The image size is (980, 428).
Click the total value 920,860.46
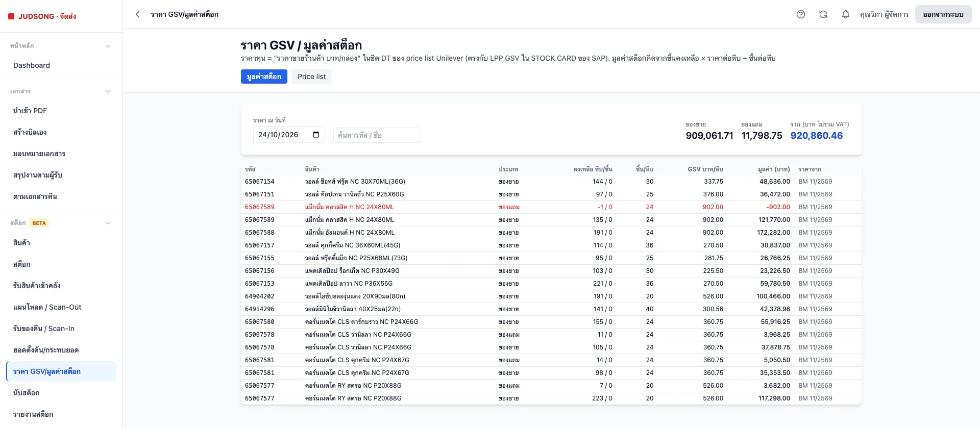click(x=817, y=136)
